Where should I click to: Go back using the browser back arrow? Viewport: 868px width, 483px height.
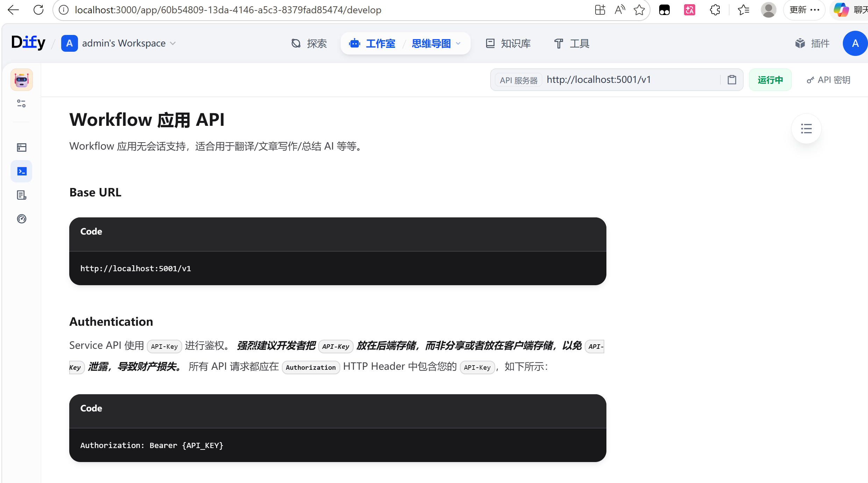point(13,10)
